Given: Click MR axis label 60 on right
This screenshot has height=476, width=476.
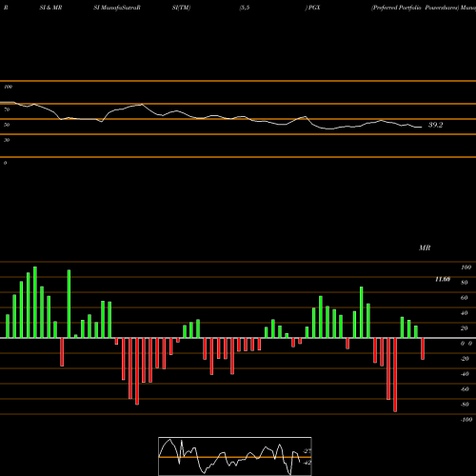Looking at the screenshot, I should coord(464,298).
